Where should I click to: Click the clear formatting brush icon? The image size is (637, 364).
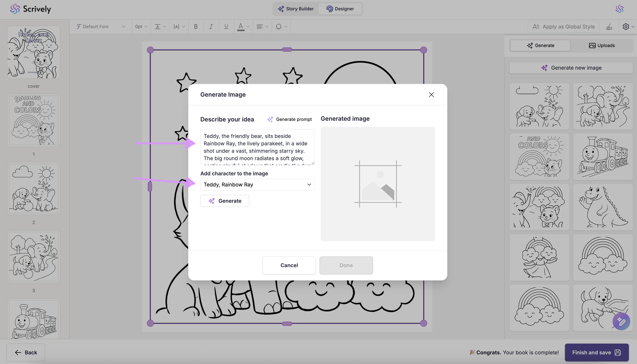pos(609,26)
